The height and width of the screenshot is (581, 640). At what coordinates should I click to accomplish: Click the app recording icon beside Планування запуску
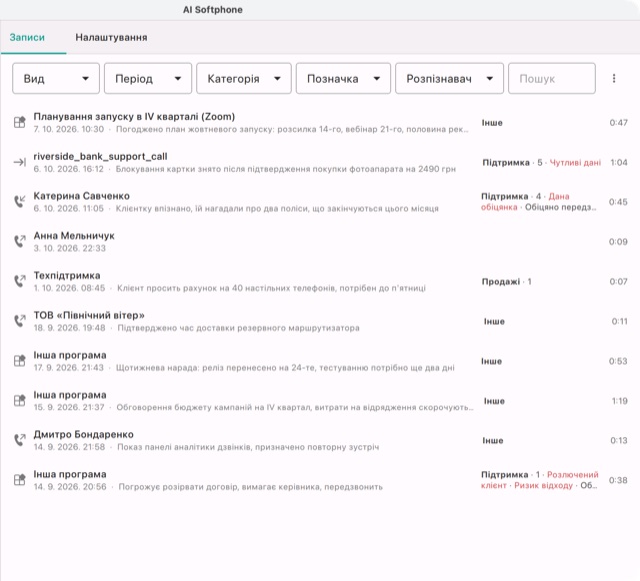pyautogui.click(x=20, y=122)
